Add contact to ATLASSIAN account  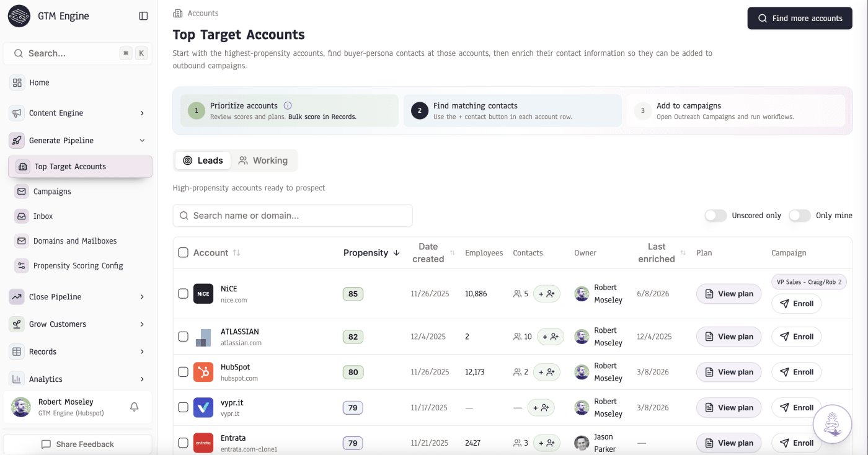tap(551, 337)
